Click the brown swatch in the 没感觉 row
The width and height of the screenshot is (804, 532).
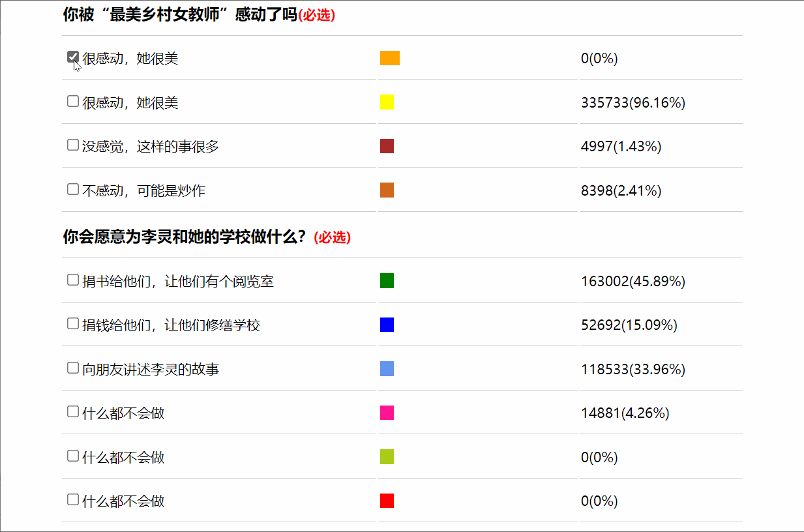point(387,146)
